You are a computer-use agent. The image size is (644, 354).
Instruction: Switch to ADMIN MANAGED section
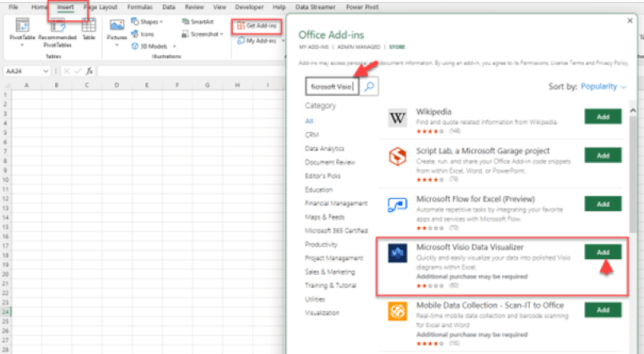pos(358,47)
